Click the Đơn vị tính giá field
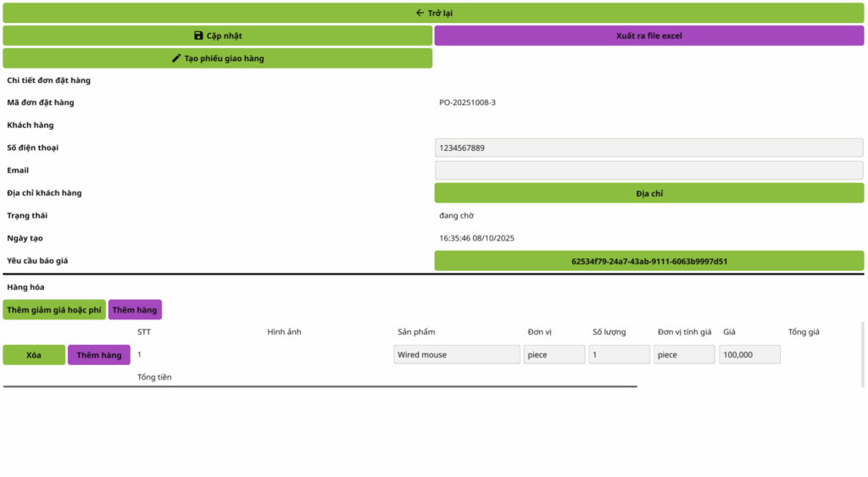868x477 pixels. coord(684,355)
